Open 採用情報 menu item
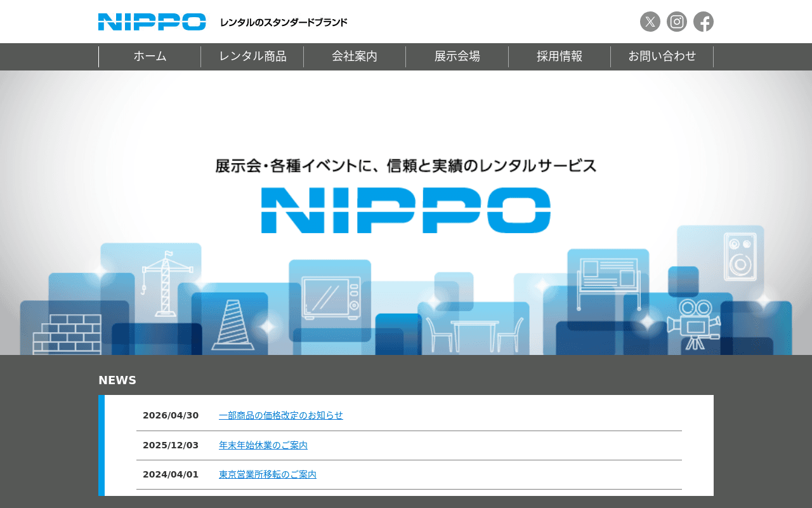 tap(560, 57)
